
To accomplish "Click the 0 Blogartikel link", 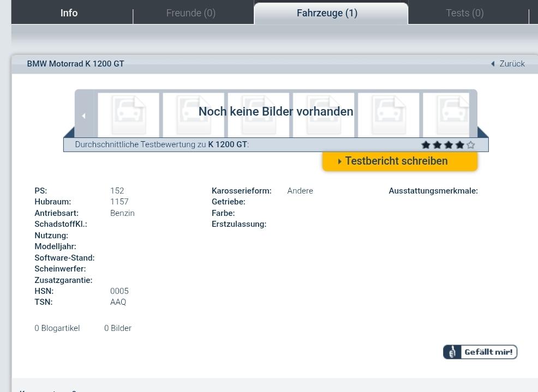I will click(x=57, y=328).
